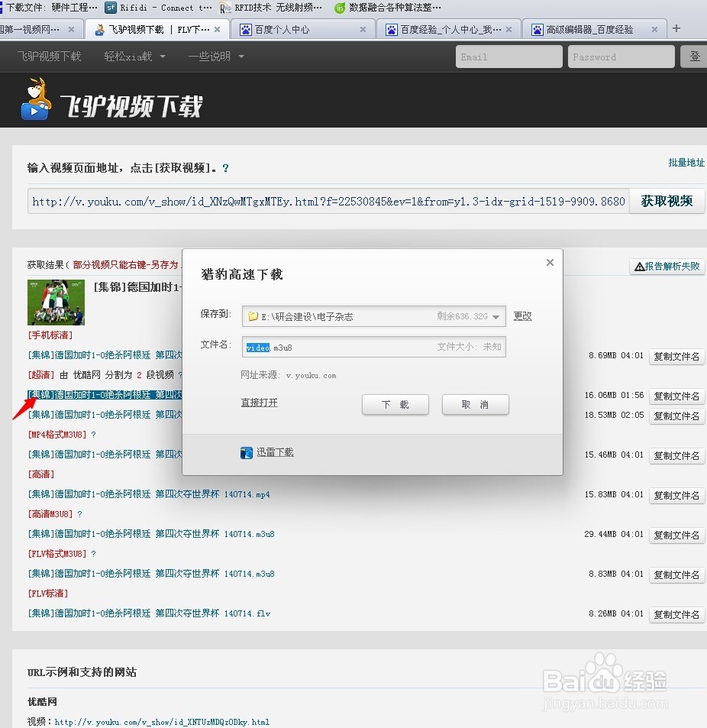Close the 第一视频网 tab
The image size is (707, 728).
click(71, 29)
